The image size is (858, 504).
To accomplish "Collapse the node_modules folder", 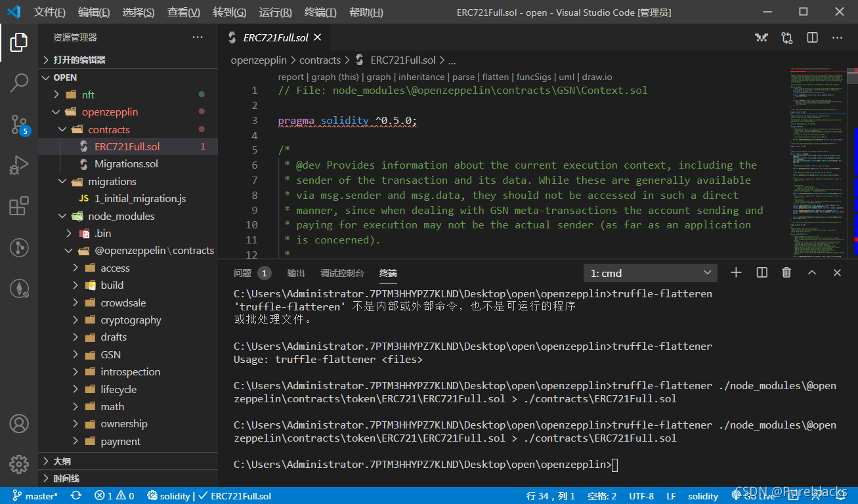I will pyautogui.click(x=128, y=216).
